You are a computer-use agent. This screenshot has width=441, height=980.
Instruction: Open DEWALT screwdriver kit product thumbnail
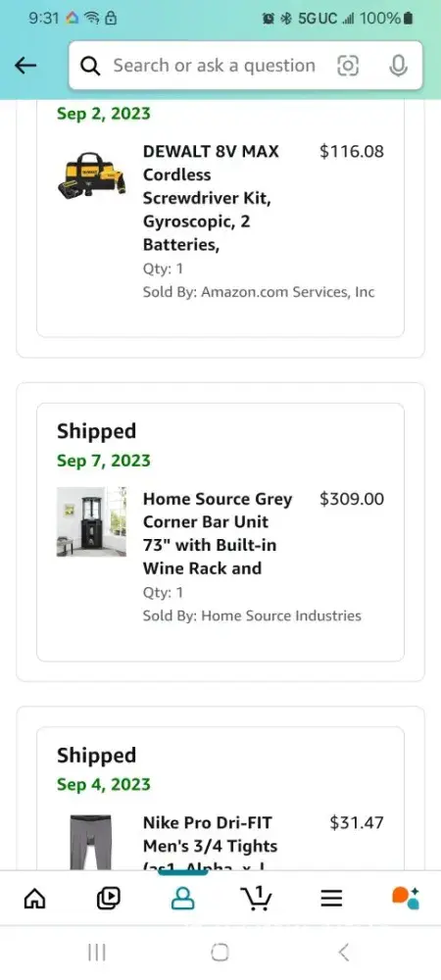click(x=91, y=175)
